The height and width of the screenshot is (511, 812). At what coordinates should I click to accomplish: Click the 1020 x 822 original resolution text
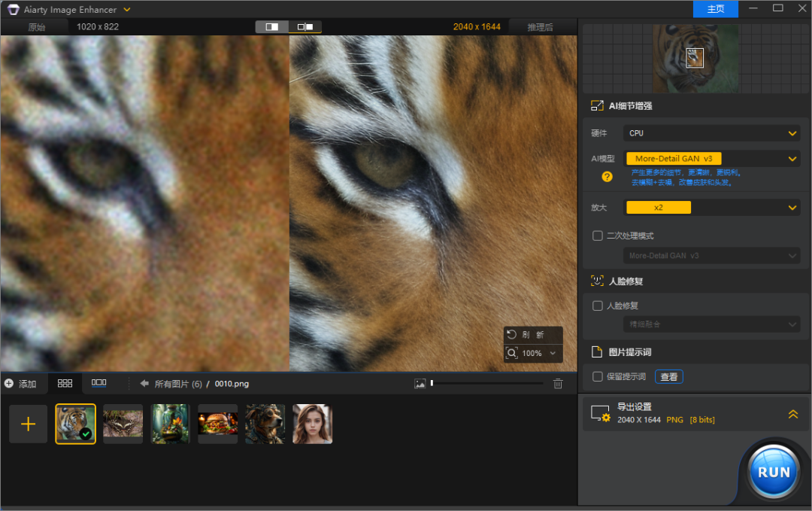pos(97,27)
